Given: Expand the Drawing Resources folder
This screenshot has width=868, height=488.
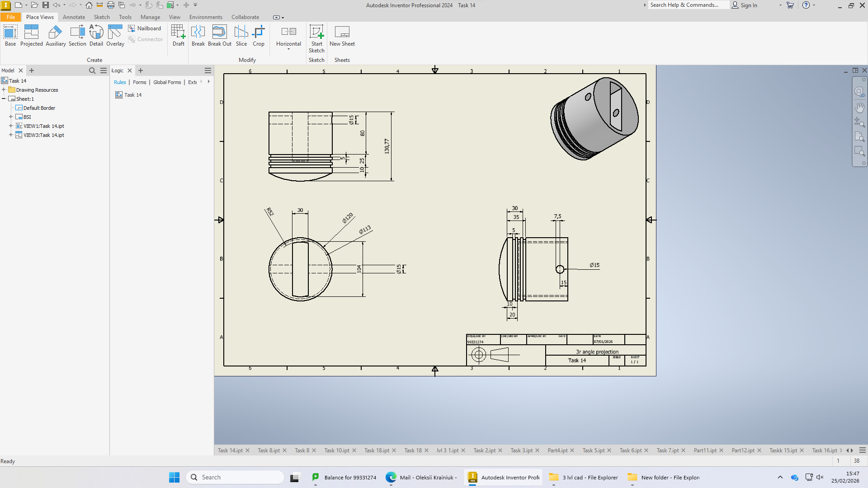Looking at the screenshot, I should (4, 90).
